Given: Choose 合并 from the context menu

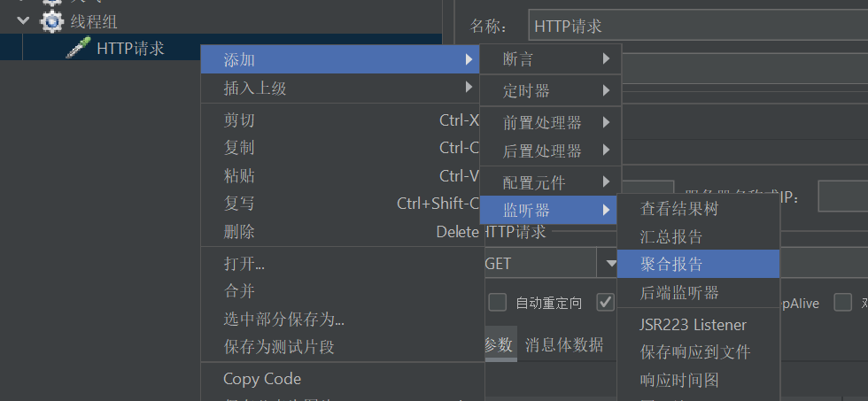Looking at the screenshot, I should 340,291.
